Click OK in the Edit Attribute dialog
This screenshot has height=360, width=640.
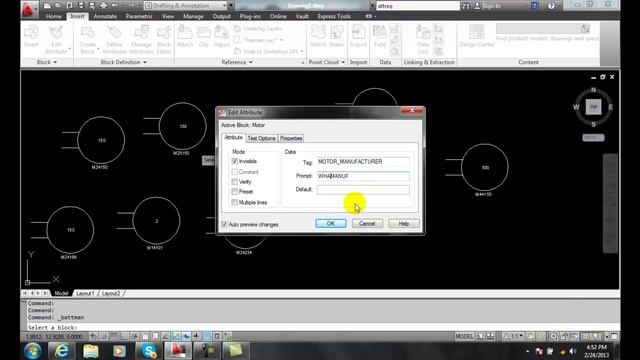tap(331, 224)
